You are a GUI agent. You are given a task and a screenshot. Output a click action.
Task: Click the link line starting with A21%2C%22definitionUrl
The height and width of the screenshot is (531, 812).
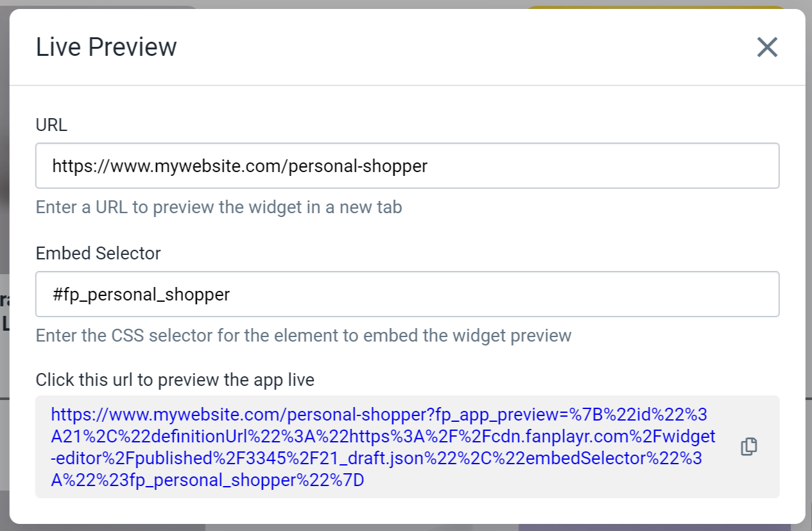click(x=383, y=437)
